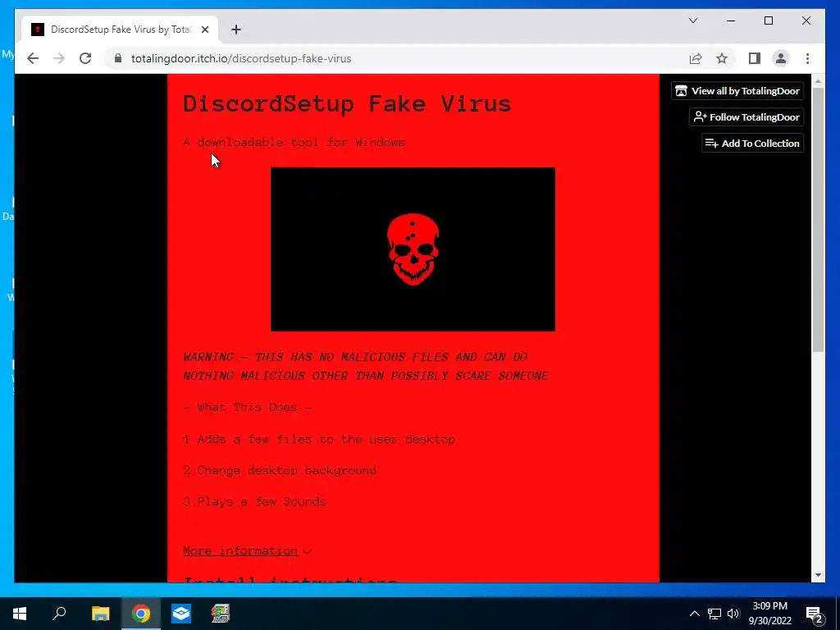Image resolution: width=840 pixels, height=630 pixels.
Task: Open a new tab with plus button
Action: click(x=236, y=30)
